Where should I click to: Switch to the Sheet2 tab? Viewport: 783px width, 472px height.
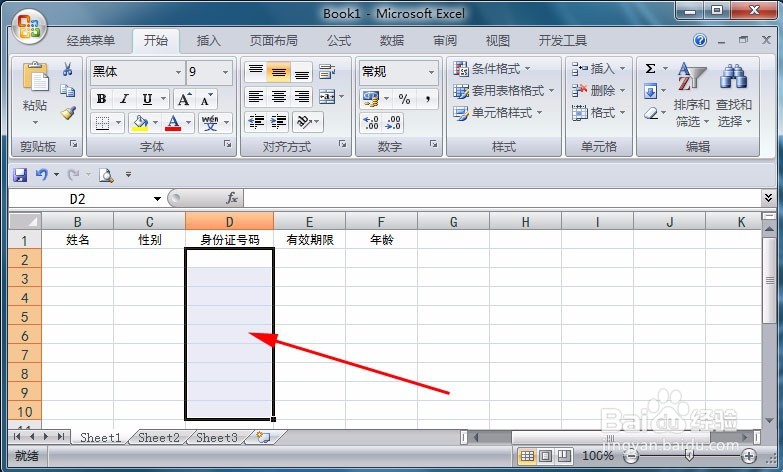158,438
